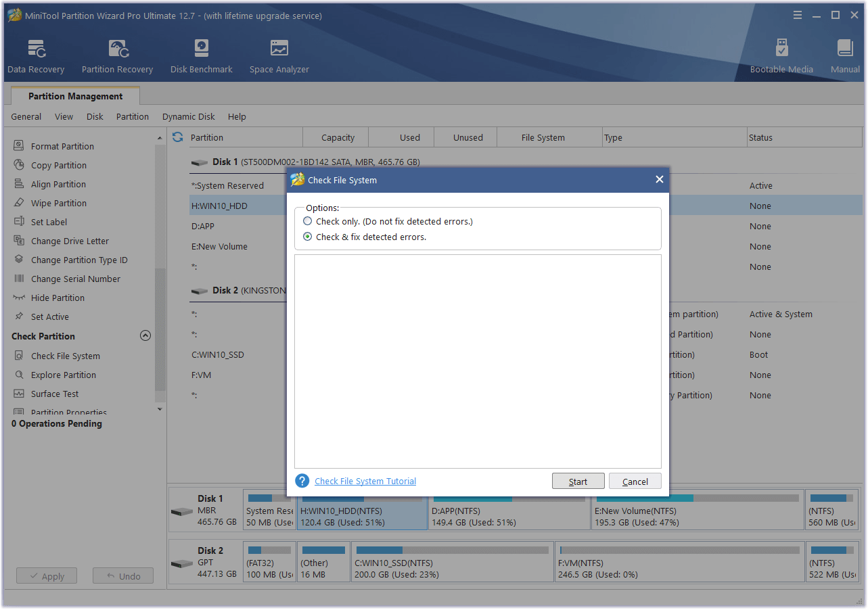Screen dimensions: 868x610
Task: Click the Undo button
Action: click(123, 576)
